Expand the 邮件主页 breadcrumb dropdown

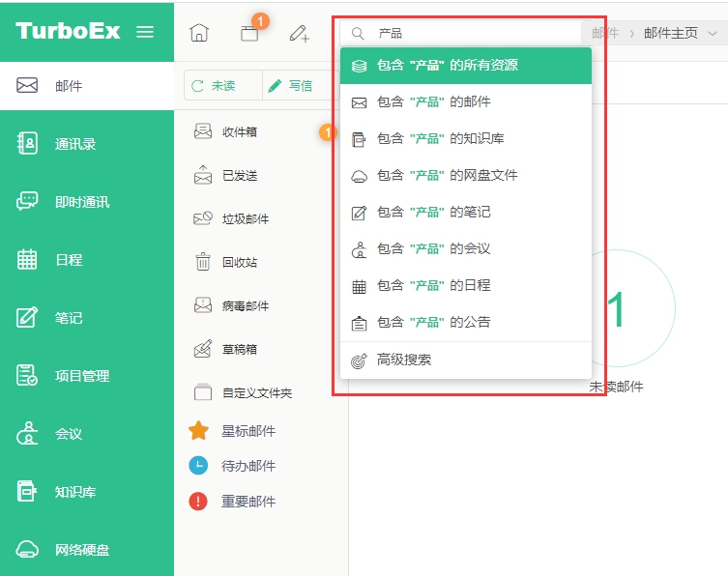point(713,33)
